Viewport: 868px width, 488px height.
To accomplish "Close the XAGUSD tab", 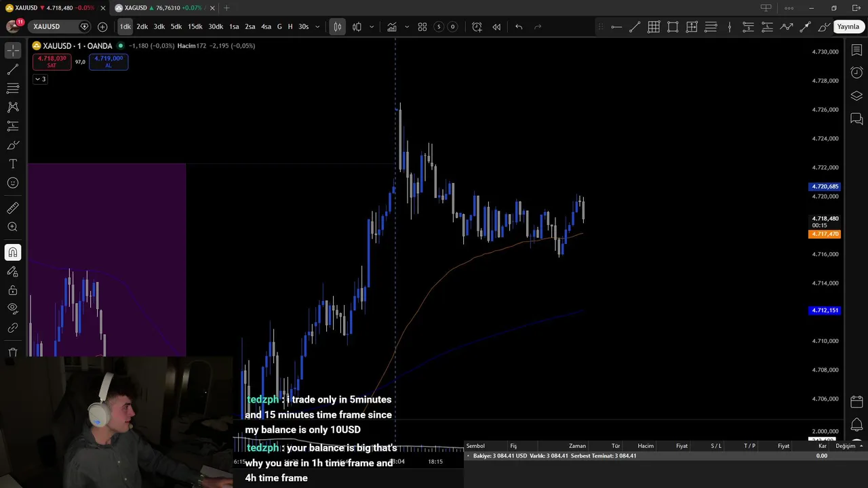I will click(212, 8).
